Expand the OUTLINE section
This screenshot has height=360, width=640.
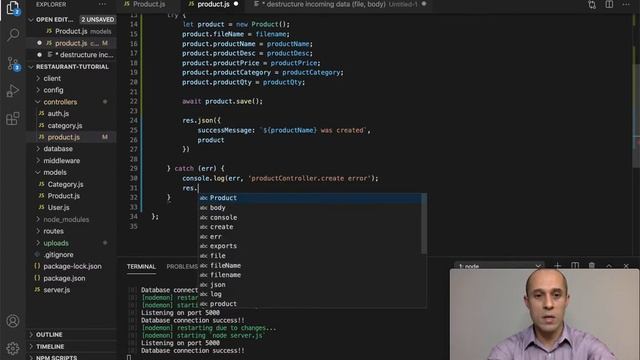point(49,335)
